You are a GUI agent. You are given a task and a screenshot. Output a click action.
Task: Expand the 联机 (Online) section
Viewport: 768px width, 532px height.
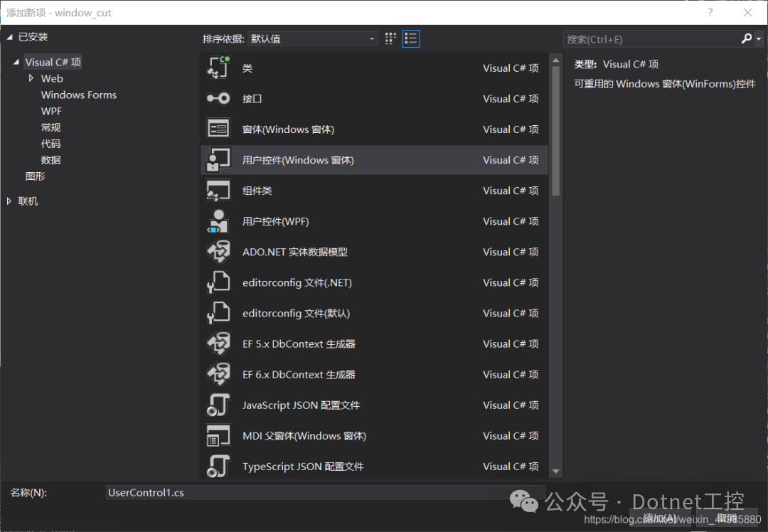(9, 201)
